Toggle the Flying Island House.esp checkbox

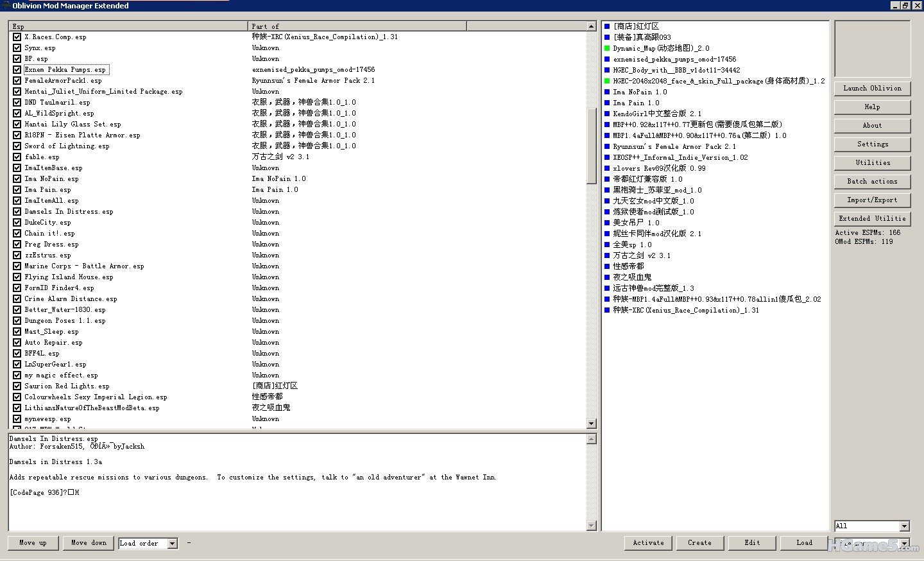coord(17,277)
